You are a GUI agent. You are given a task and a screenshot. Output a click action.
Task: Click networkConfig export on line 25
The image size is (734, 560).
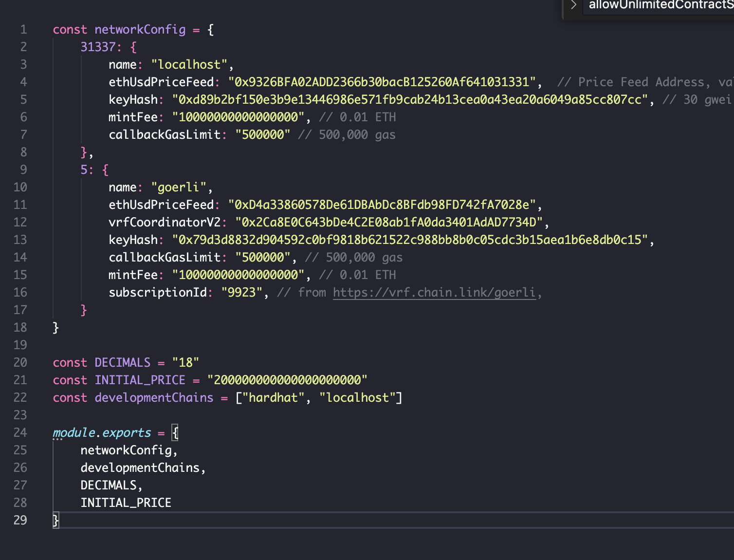[126, 450]
